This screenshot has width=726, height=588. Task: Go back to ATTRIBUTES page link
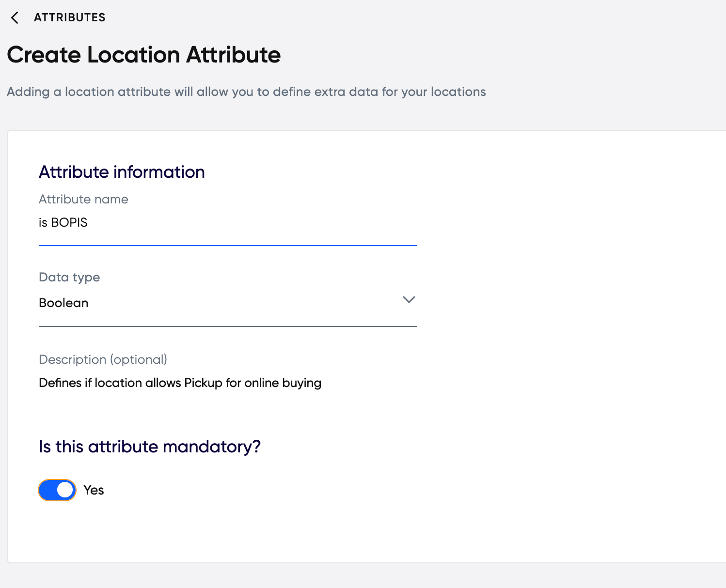[69, 17]
